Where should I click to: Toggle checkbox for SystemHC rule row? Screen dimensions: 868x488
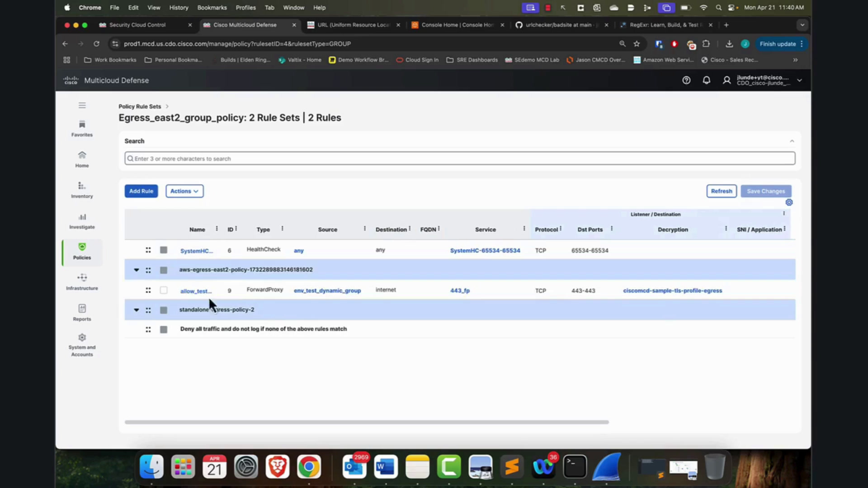[164, 250]
